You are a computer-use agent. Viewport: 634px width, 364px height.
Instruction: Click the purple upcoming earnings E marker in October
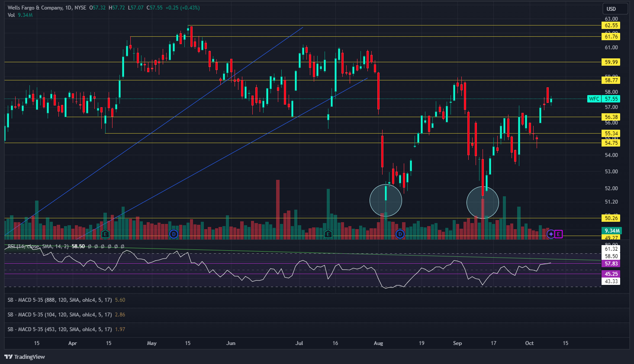pyautogui.click(x=559, y=234)
